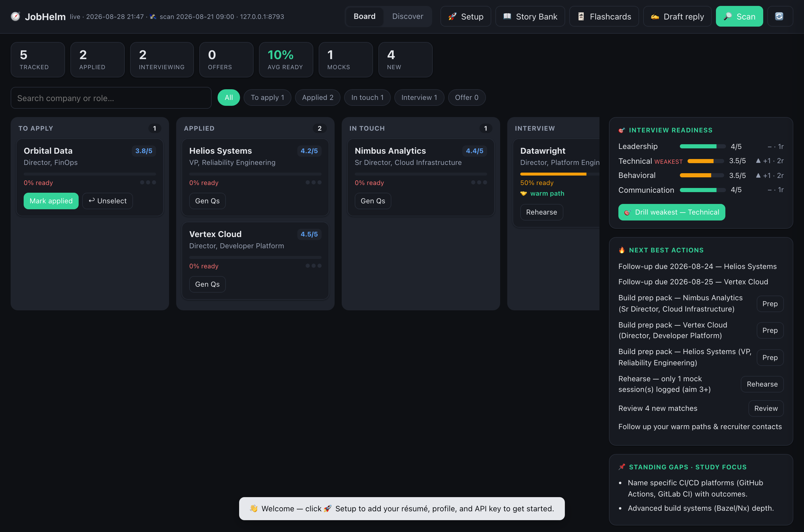Image resolution: width=804 pixels, height=532 pixels.
Task: Click the magnifier icon on Scan button
Action: (728, 16)
